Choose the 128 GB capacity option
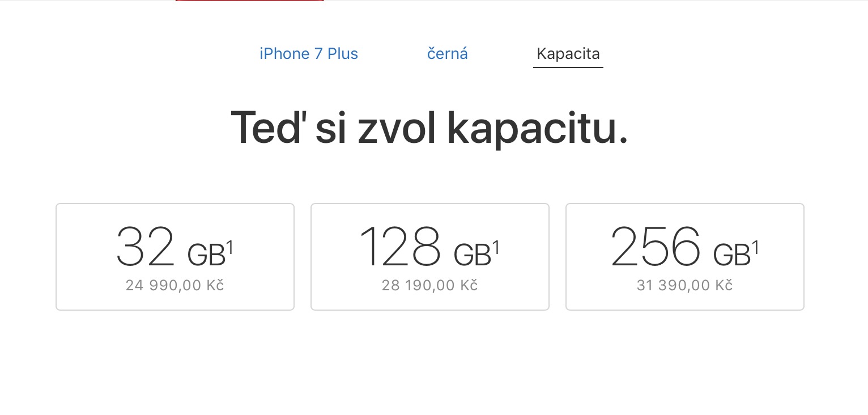This screenshot has width=868, height=415. [x=430, y=256]
